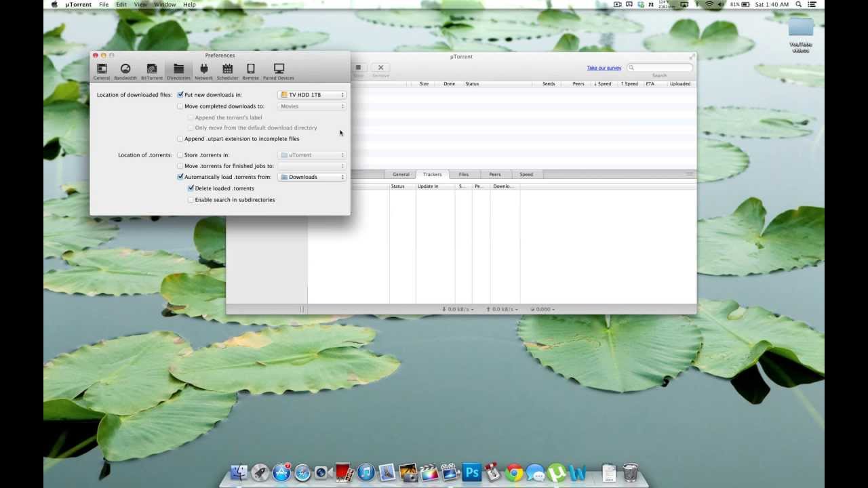Open App Store from the dock
The height and width of the screenshot is (488, 868).
[x=281, y=472]
